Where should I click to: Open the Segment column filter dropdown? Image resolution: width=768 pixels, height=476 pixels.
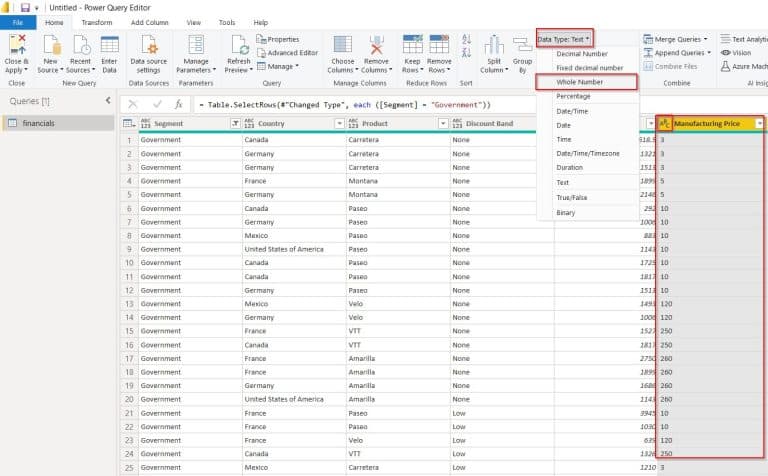point(235,123)
